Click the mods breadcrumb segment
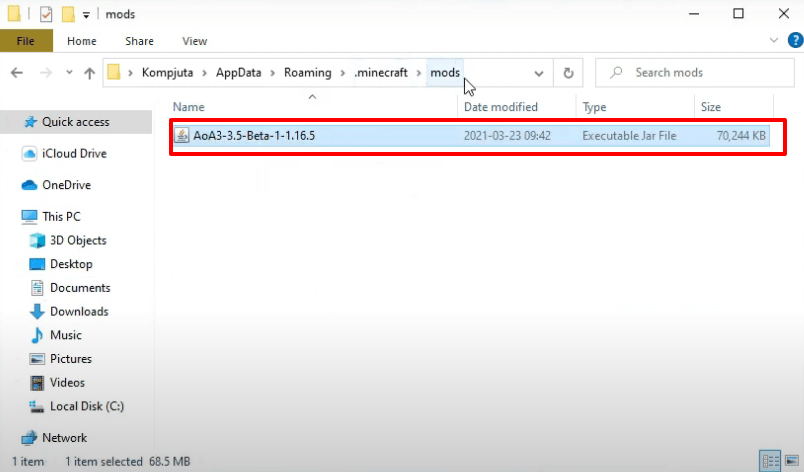Image resolution: width=804 pixels, height=472 pixels. [x=445, y=73]
